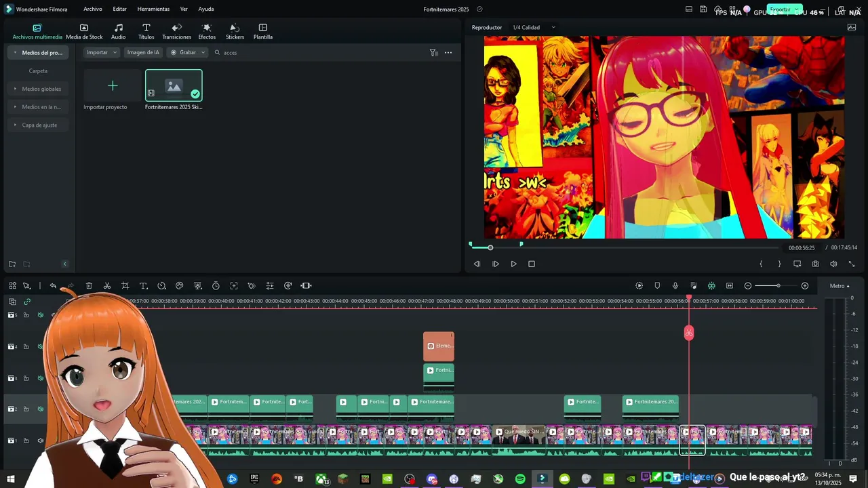Screen dimensions: 868x488
Task: Click the split scissors on the playhead
Action: [689, 333]
